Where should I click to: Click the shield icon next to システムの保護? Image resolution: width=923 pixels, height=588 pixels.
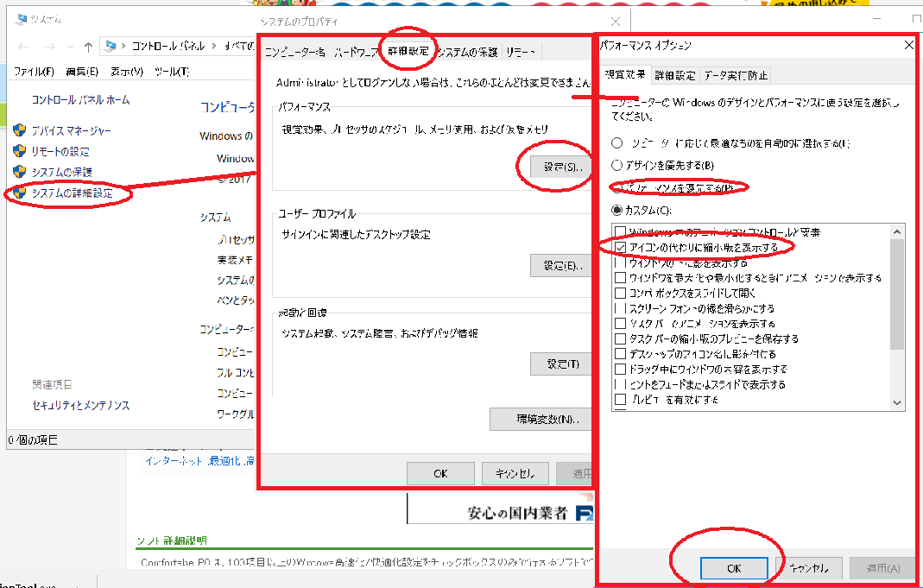pos(19,172)
